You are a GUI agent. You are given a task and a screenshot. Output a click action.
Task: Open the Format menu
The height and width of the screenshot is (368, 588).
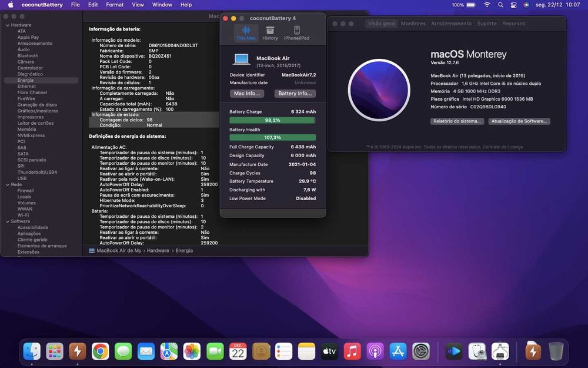[115, 5]
